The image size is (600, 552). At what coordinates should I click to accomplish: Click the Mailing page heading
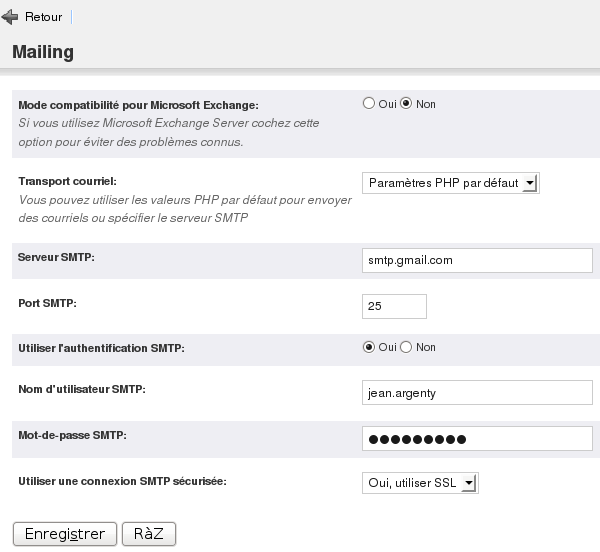coord(43,51)
